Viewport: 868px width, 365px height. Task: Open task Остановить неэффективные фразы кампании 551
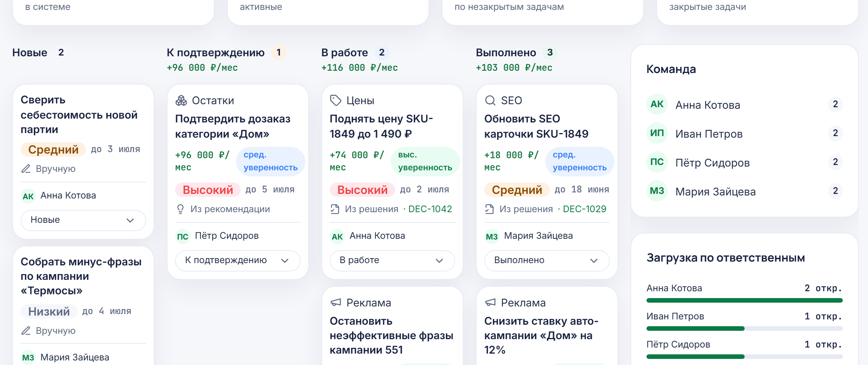click(391, 335)
